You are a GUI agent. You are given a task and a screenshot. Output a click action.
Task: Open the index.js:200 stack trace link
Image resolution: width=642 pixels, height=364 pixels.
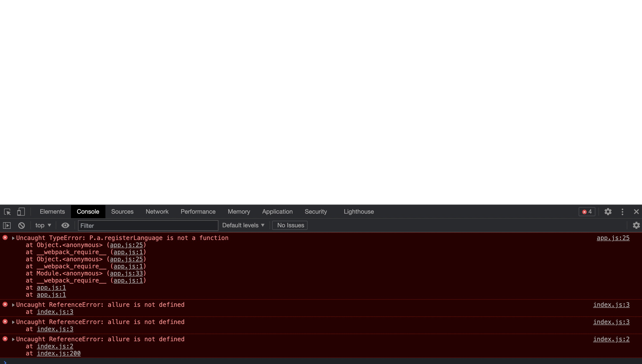pos(59,353)
